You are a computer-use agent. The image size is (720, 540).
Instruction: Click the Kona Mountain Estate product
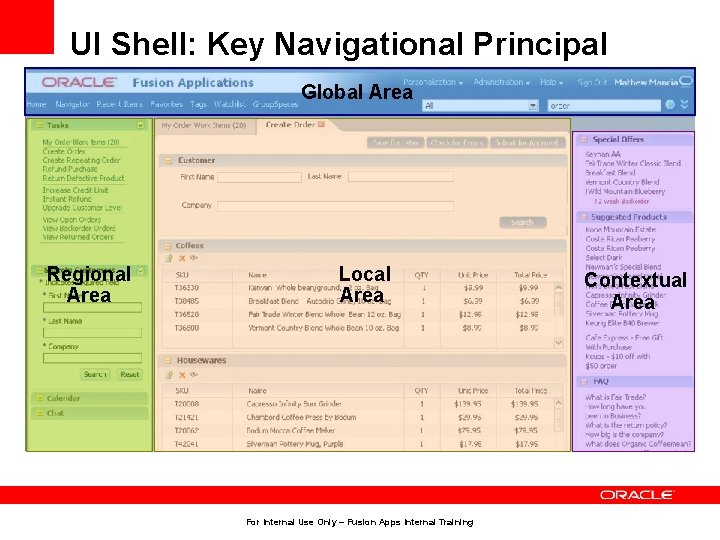pyautogui.click(x=620, y=229)
